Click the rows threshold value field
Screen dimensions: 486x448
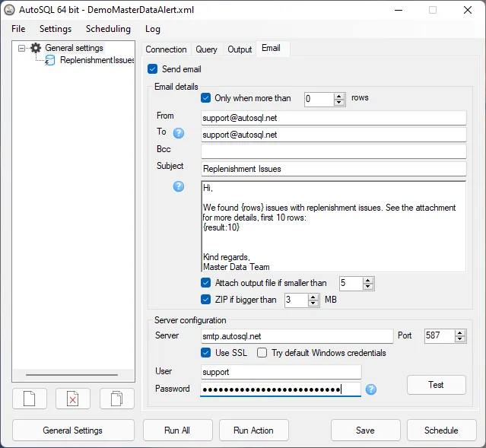(319, 99)
